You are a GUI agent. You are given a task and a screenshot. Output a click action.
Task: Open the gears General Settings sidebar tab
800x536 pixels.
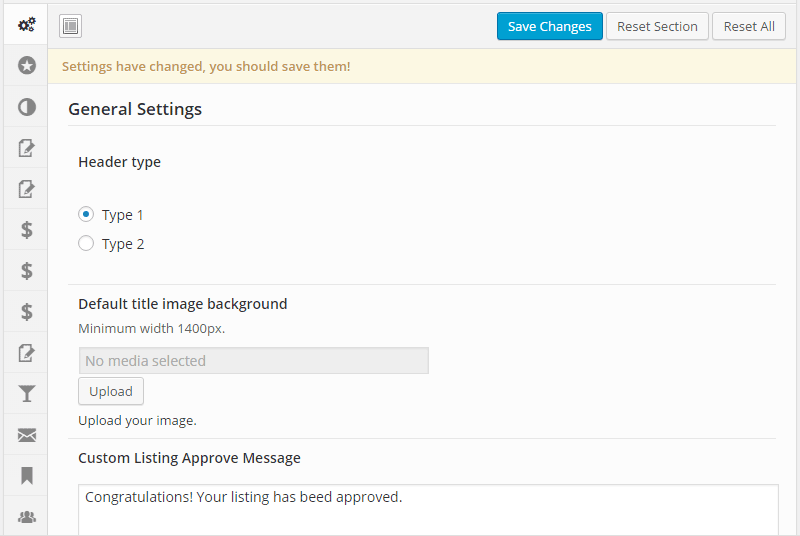click(x=26, y=24)
